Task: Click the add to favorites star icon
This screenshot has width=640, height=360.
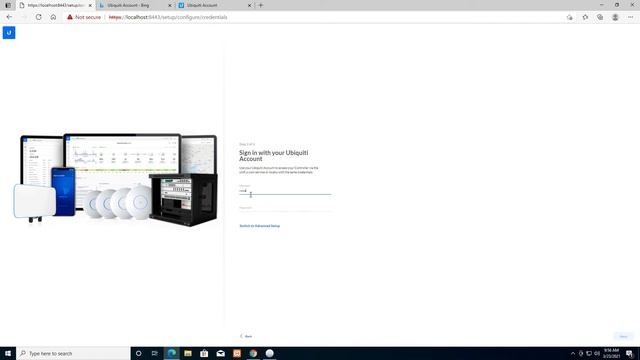Action: click(569, 17)
